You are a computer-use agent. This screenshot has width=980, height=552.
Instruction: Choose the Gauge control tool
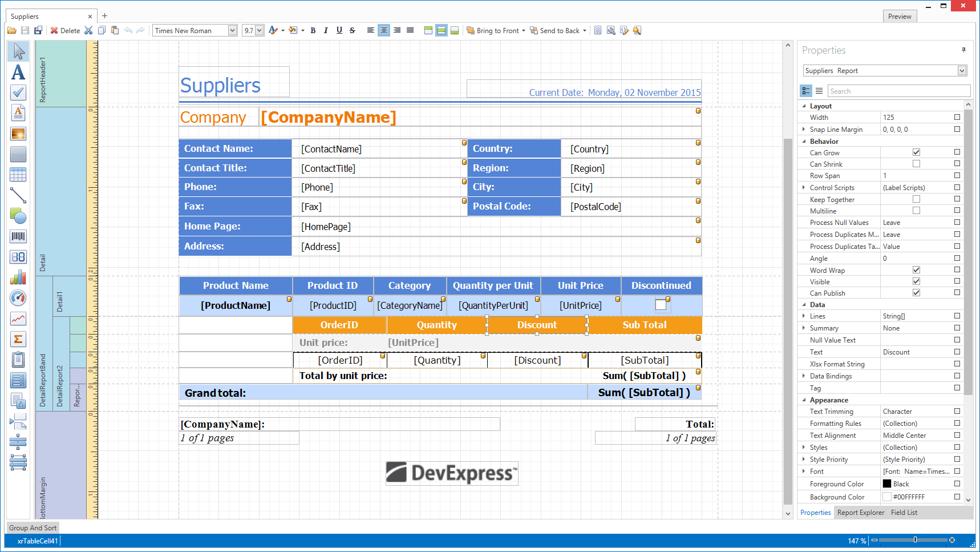18,298
